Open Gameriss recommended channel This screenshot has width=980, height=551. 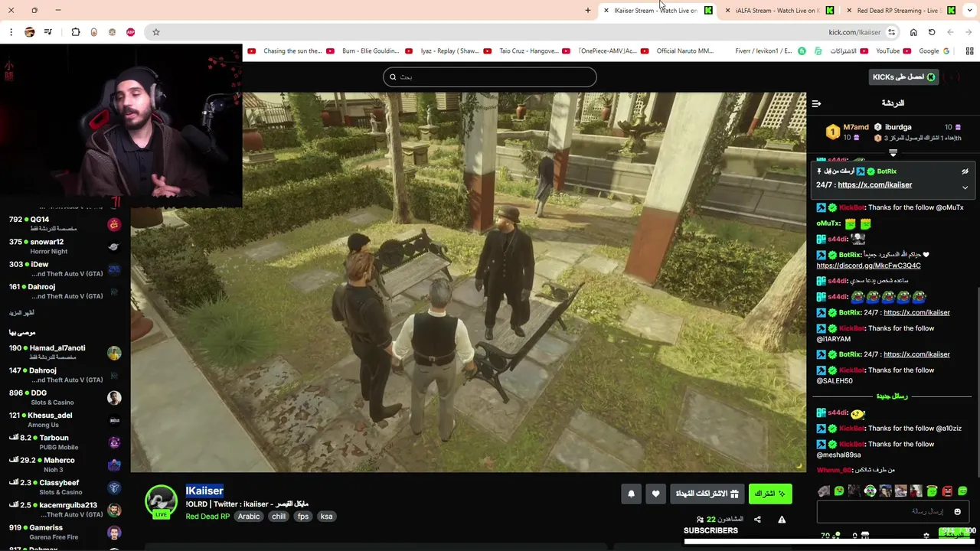tap(65, 532)
